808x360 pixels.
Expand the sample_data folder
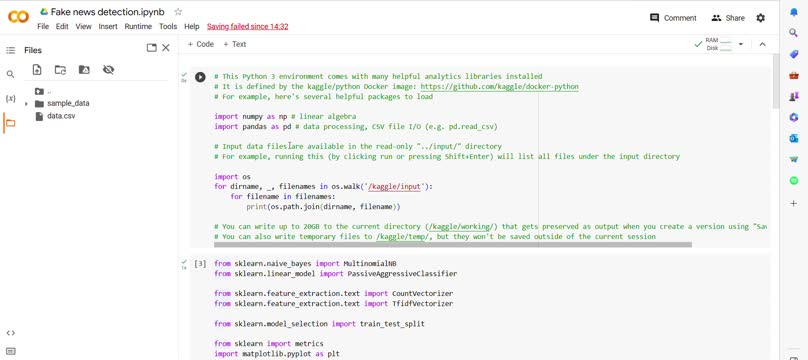click(x=26, y=104)
